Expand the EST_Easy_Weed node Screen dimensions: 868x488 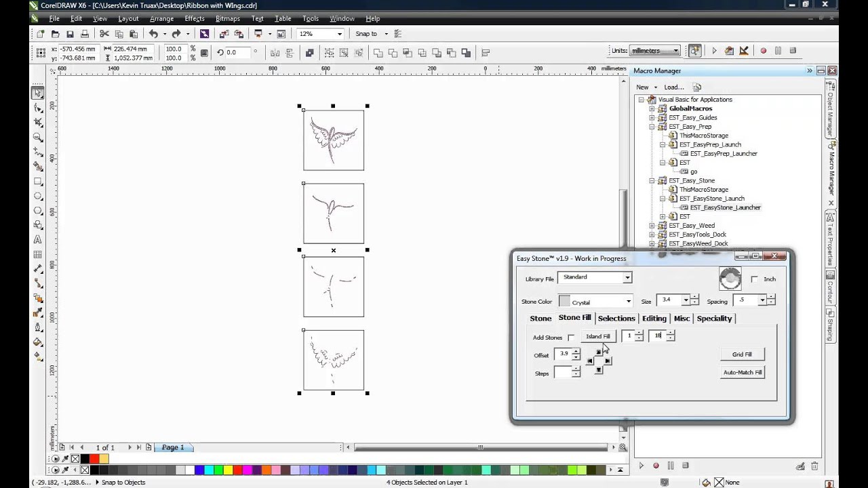652,226
